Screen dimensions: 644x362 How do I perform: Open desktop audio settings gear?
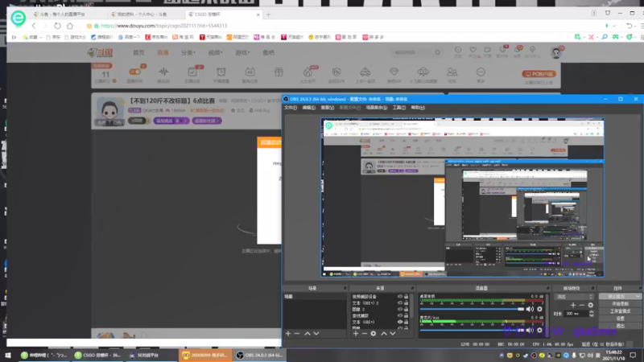click(539, 309)
